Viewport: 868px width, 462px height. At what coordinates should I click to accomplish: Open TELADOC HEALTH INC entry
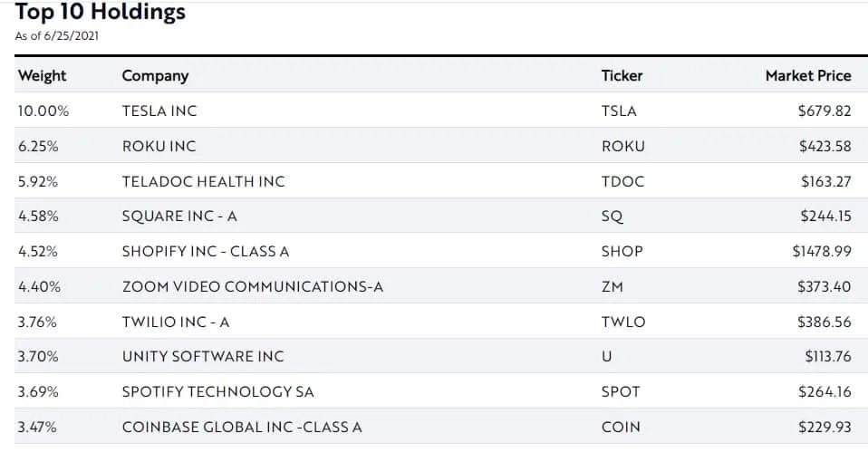[x=203, y=181]
